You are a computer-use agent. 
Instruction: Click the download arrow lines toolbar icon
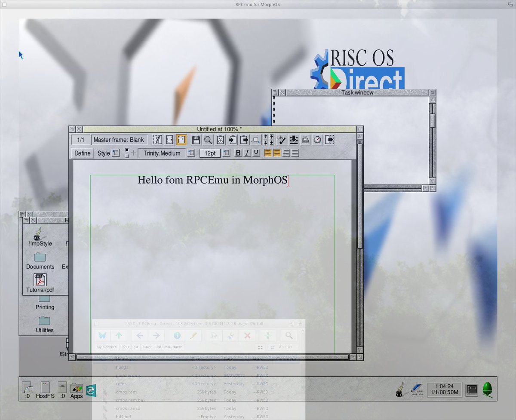[x=294, y=140]
